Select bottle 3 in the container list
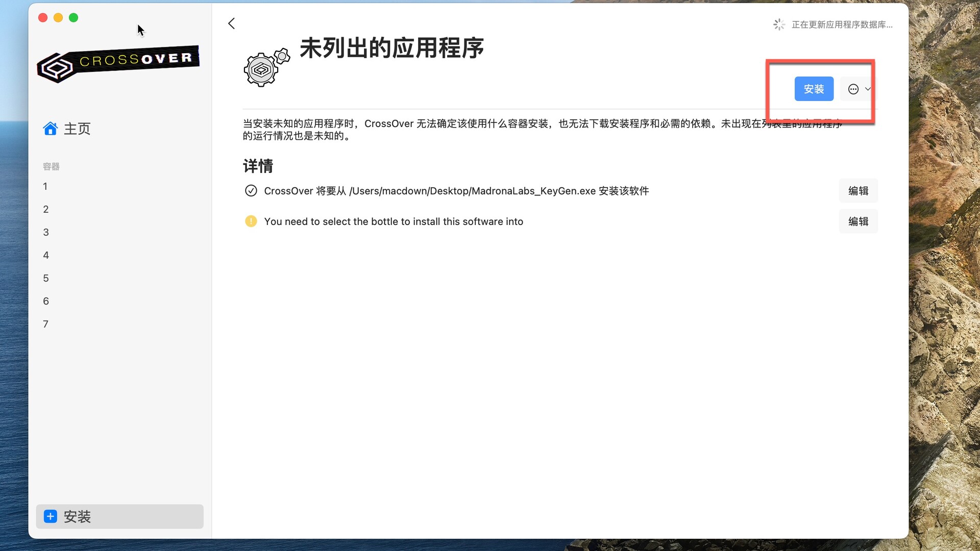 45,232
